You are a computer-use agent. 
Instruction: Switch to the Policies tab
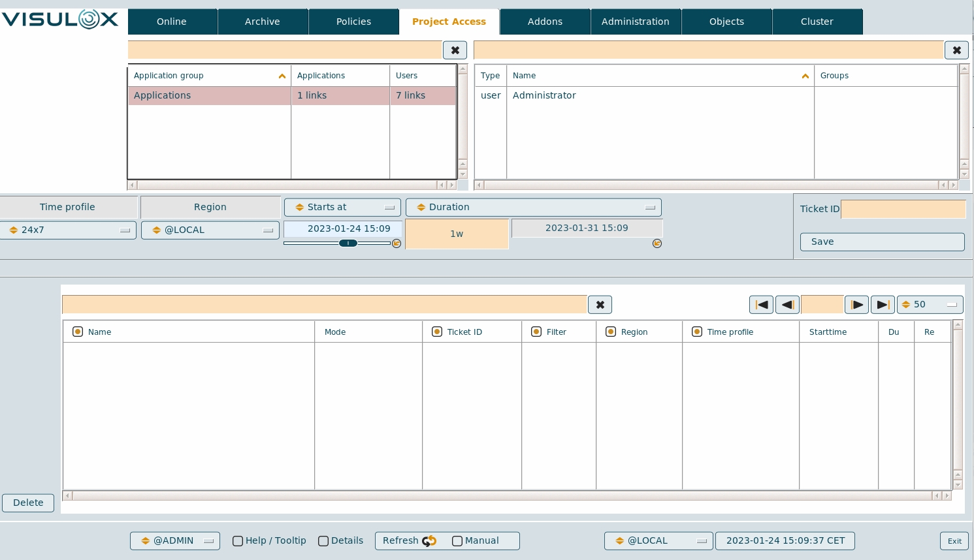[353, 22]
